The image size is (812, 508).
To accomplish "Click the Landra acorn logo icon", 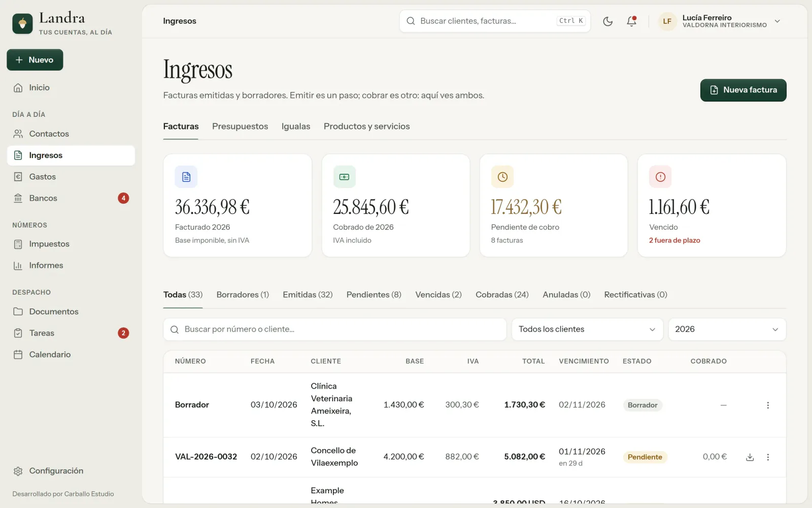I will point(22,23).
